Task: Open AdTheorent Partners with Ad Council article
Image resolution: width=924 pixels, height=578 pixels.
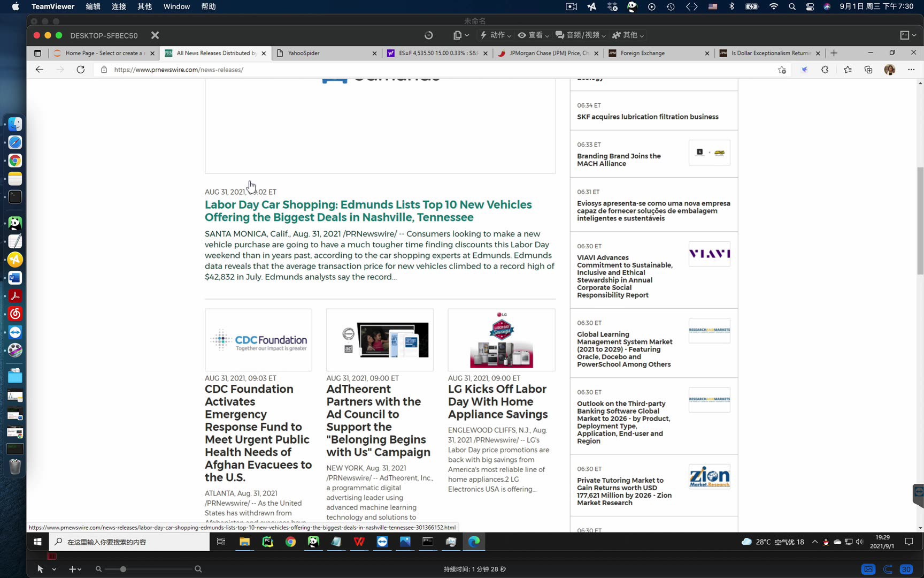Action: tap(379, 421)
